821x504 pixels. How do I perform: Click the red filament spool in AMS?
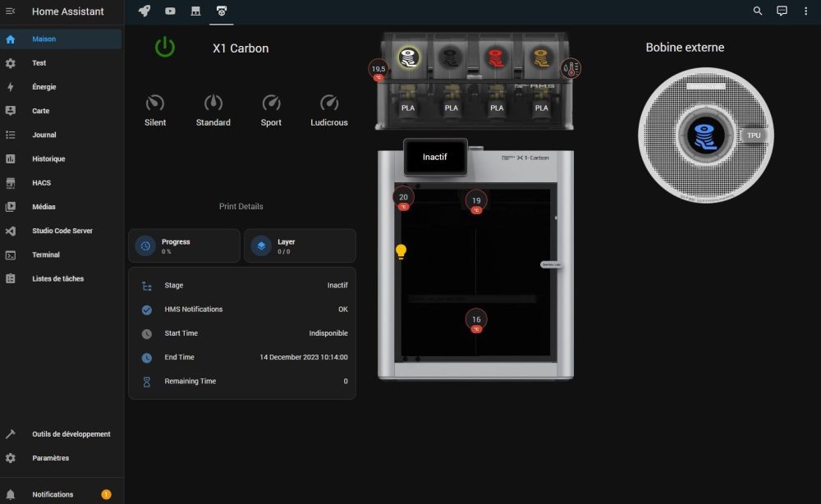click(494, 57)
